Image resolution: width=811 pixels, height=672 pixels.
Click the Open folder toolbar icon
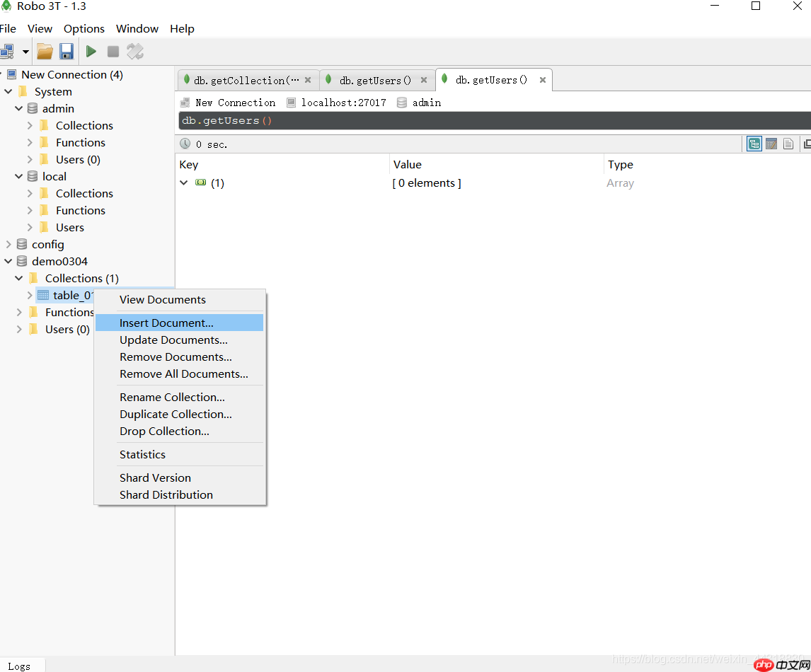coord(45,51)
